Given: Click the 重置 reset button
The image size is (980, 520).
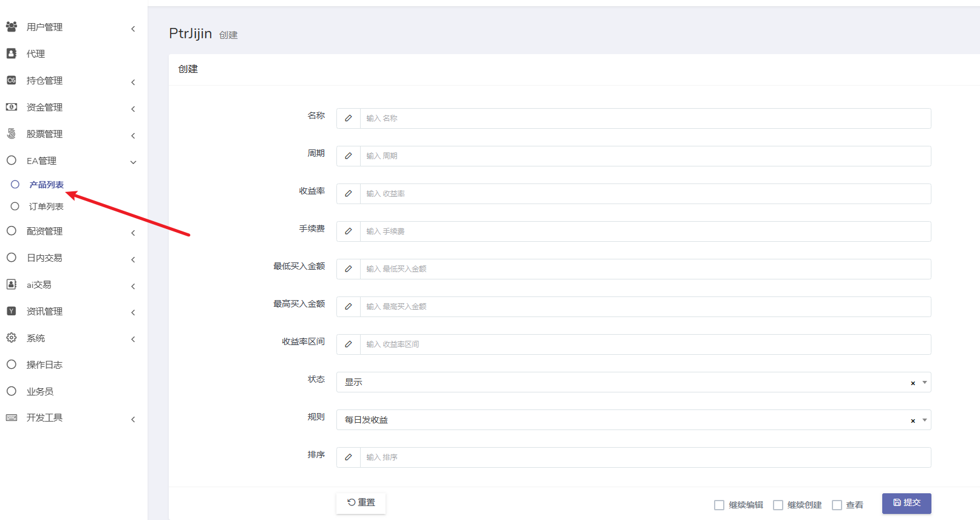Looking at the screenshot, I should (361, 502).
